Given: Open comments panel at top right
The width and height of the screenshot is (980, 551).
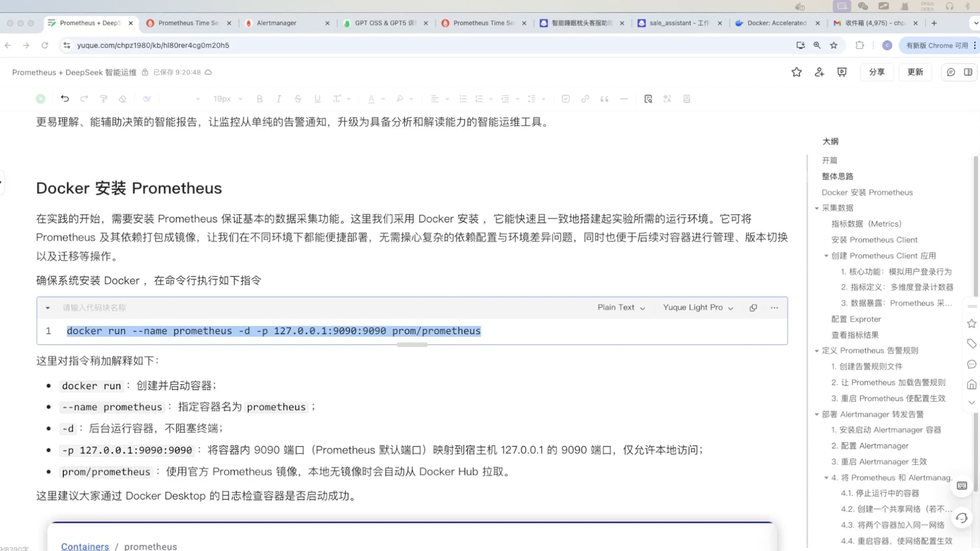Looking at the screenshot, I should [950, 72].
